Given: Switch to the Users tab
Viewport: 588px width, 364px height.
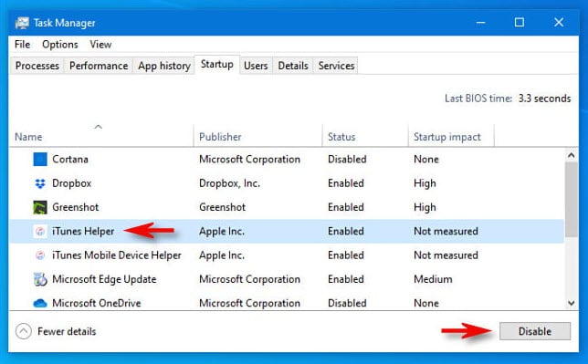Looking at the screenshot, I should [x=256, y=66].
